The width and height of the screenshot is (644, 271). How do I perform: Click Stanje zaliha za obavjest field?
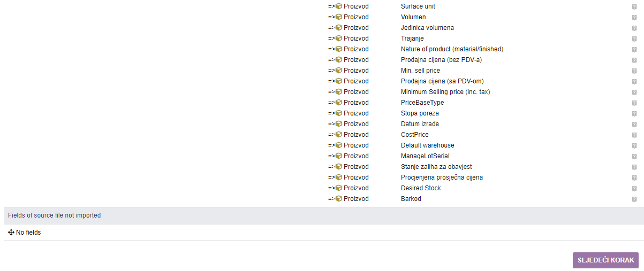(x=436, y=167)
